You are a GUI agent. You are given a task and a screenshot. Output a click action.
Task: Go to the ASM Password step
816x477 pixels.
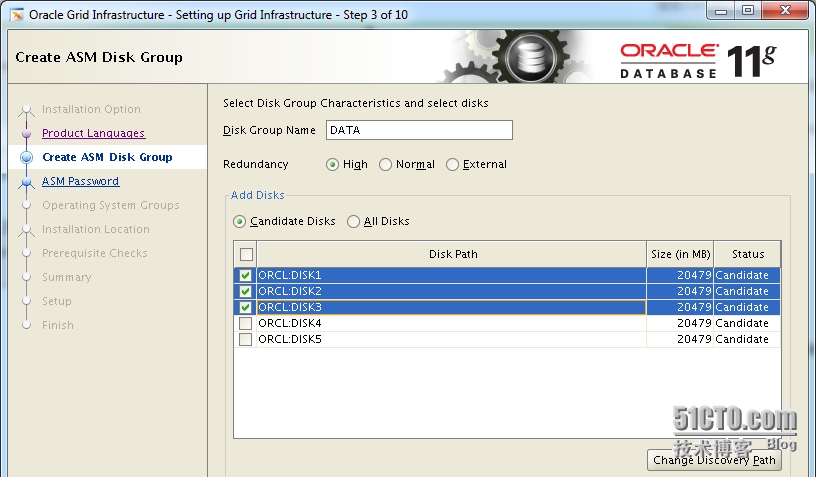81,181
